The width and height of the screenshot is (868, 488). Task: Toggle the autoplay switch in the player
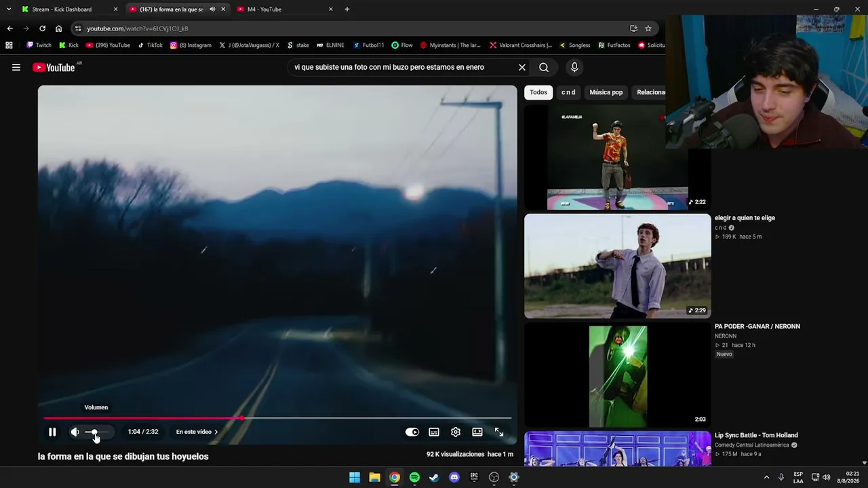[x=412, y=432]
